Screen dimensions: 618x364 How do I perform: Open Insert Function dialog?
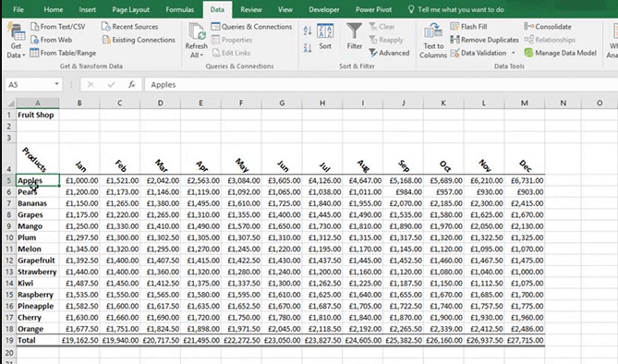click(x=132, y=84)
